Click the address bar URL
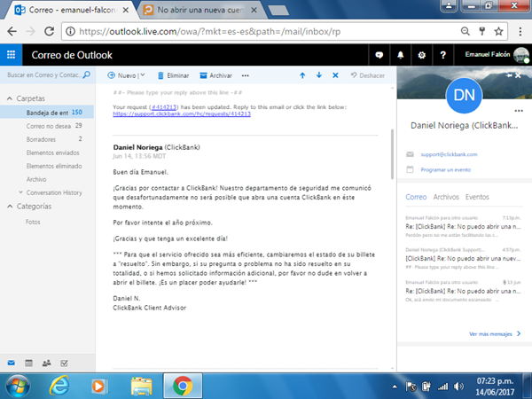This screenshot has height=399, width=532. (209, 32)
